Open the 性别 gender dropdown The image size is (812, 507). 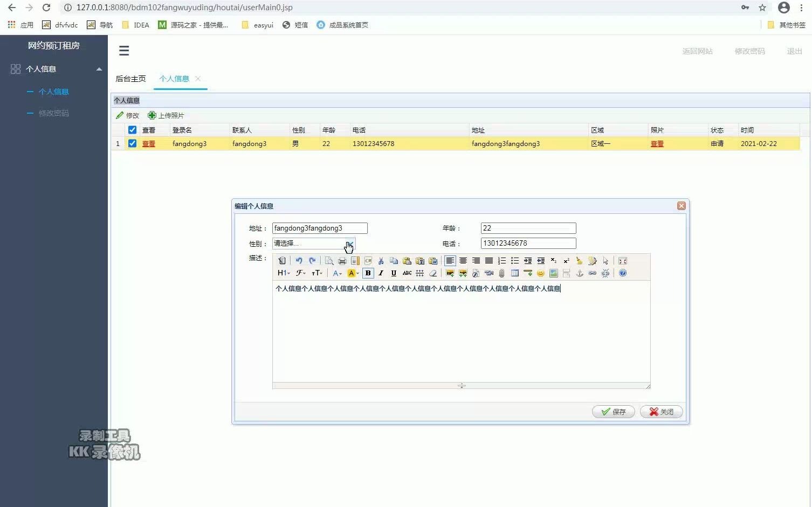point(349,244)
